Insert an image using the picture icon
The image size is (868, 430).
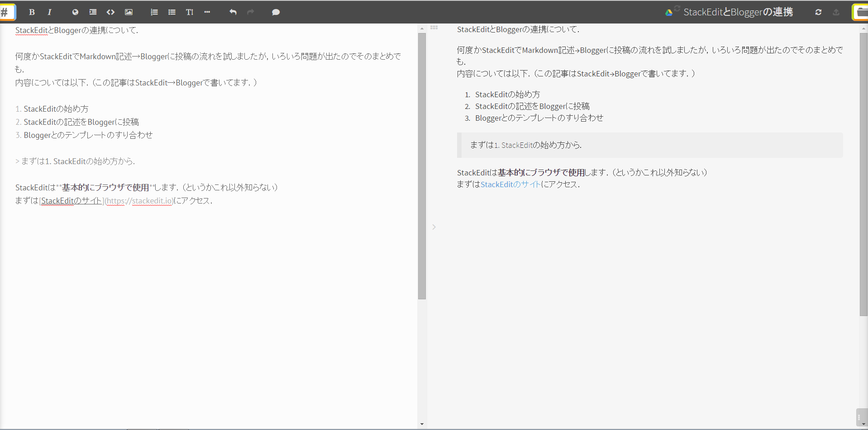pos(129,12)
